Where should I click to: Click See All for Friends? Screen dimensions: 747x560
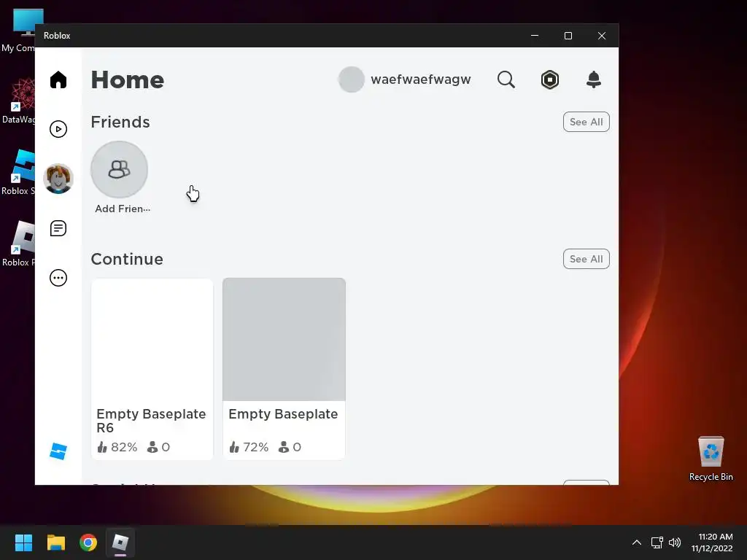tap(586, 122)
